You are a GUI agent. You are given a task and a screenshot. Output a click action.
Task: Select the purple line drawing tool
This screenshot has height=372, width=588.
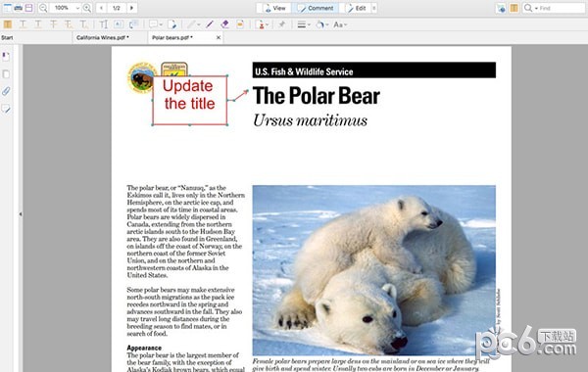tap(210, 24)
